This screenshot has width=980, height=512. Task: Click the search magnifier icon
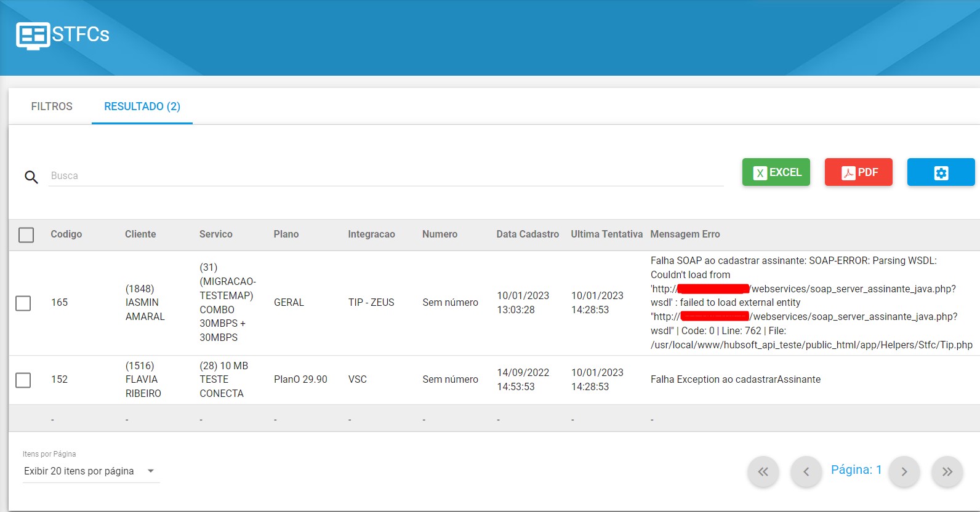(31, 177)
